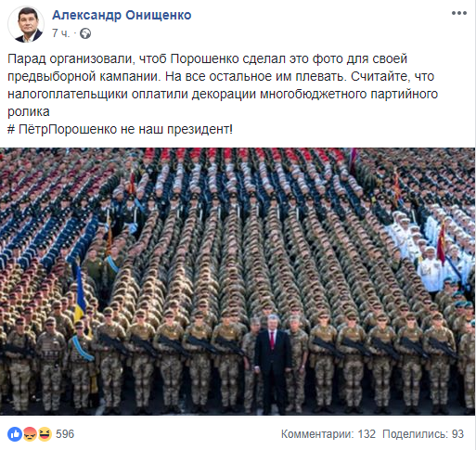Click the blue Like reaction icon
Screen dimensions: 476x450
pos(15,434)
